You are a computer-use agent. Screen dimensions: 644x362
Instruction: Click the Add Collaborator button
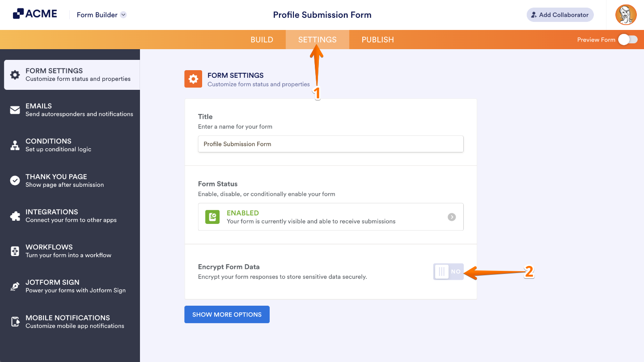pyautogui.click(x=560, y=15)
